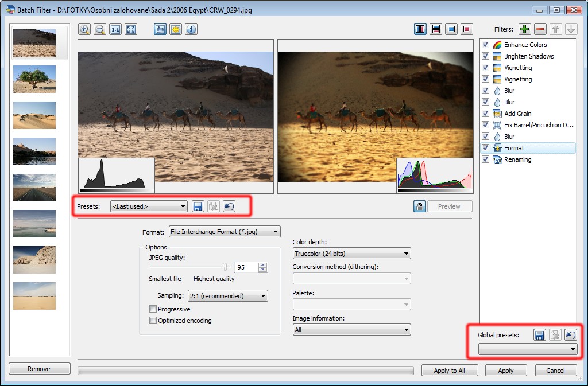Reset the global preset
The width and height of the screenshot is (588, 386).
(x=571, y=335)
